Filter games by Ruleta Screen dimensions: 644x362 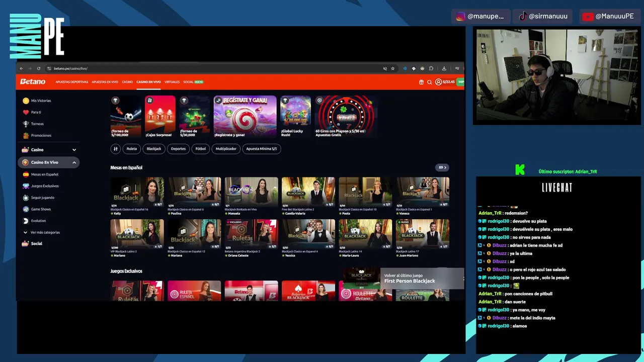click(132, 149)
